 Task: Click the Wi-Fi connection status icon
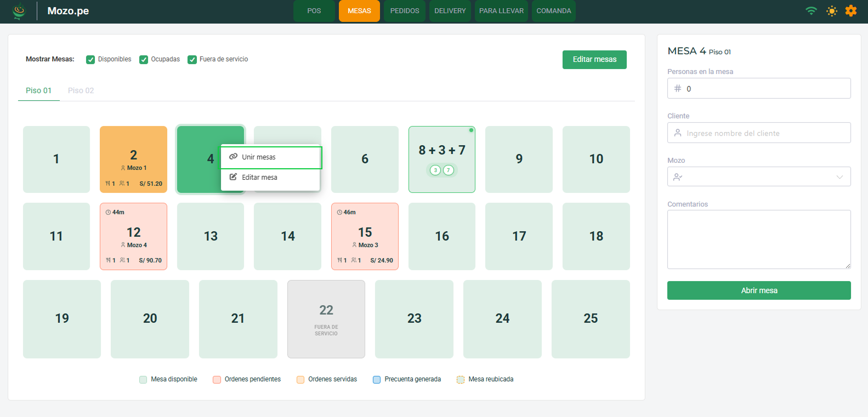[811, 11]
